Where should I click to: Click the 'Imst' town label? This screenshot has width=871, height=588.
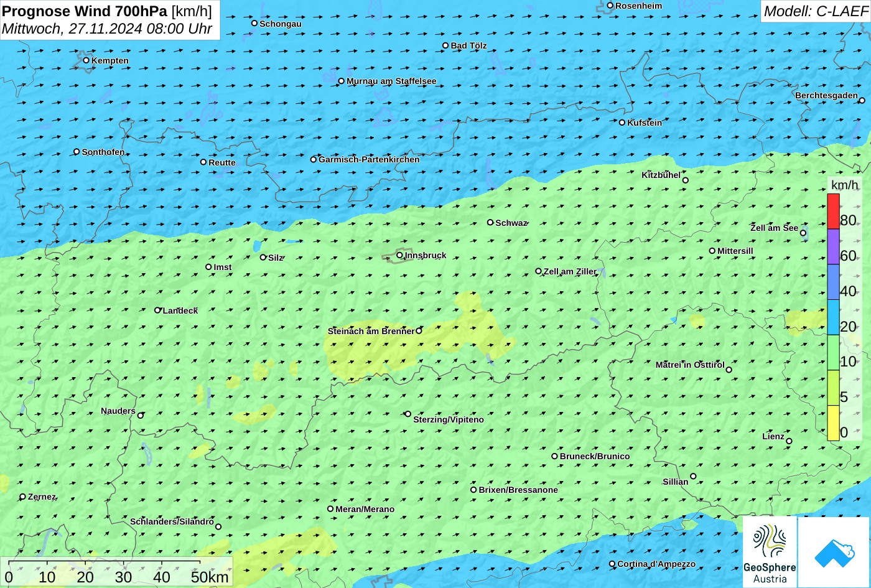[x=223, y=267]
